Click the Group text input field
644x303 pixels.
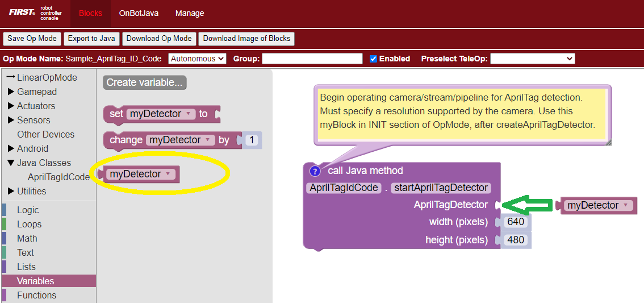312,59
